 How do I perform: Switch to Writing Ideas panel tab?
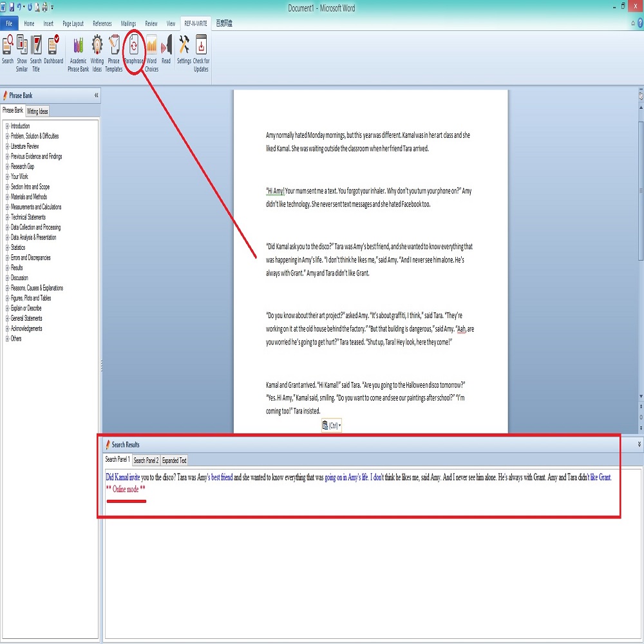37,111
